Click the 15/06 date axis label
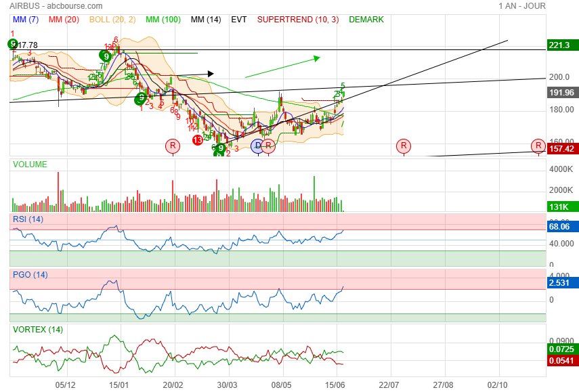The width and height of the screenshot is (579, 392). (335, 385)
